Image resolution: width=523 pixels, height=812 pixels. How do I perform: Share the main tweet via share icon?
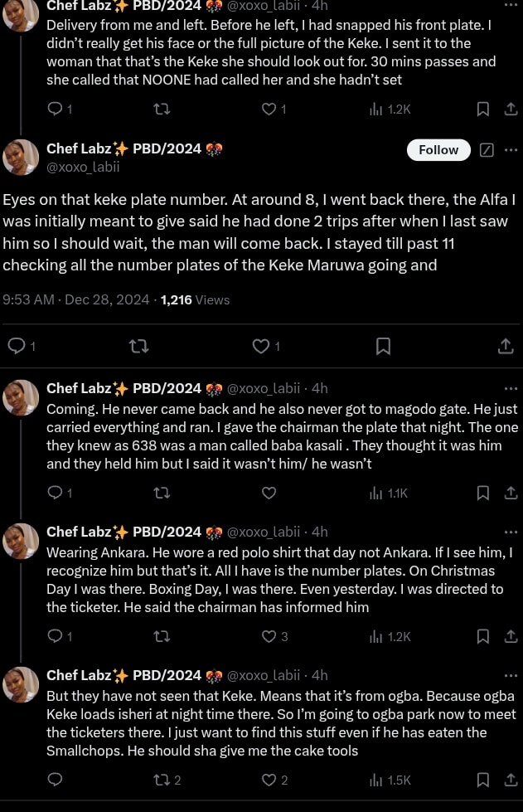(506, 346)
